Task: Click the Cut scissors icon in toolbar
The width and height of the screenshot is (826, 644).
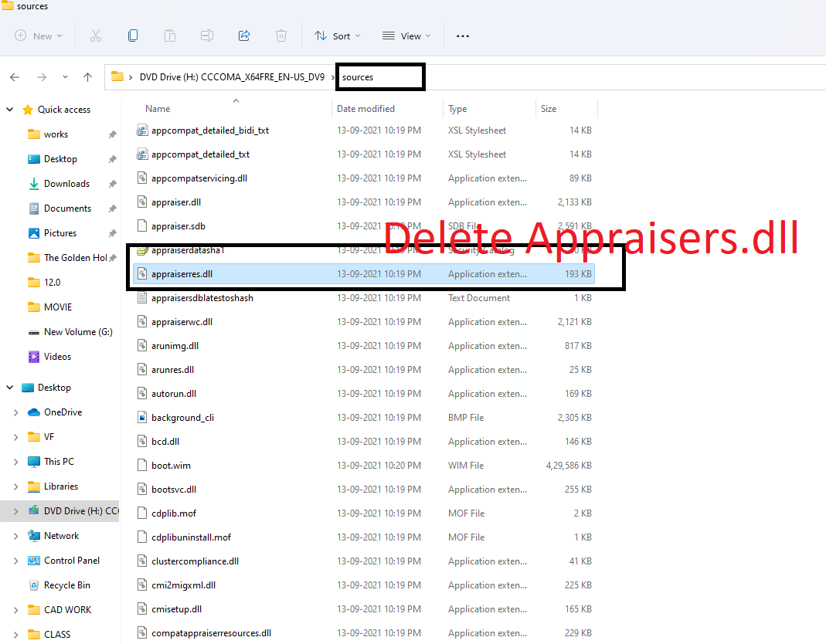Action: coord(95,36)
